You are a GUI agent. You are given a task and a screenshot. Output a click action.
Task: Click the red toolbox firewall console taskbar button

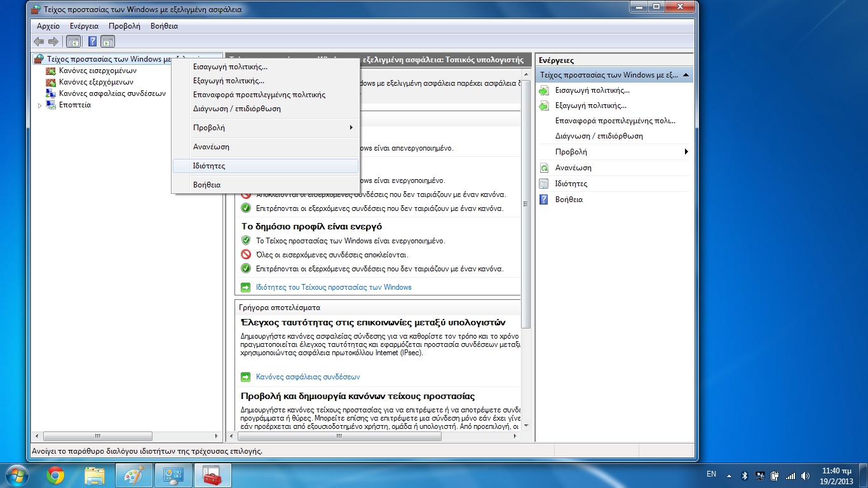(x=213, y=475)
